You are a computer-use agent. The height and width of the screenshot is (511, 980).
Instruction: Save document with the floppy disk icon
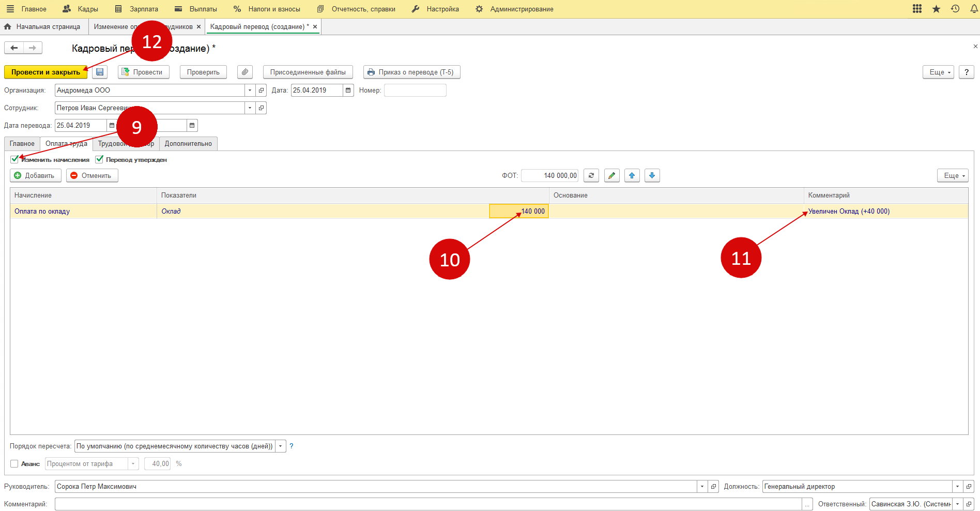click(x=100, y=72)
